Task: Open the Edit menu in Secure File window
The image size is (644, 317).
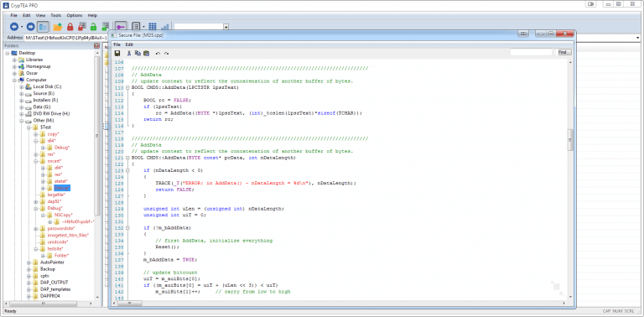Action: pyautogui.click(x=129, y=44)
